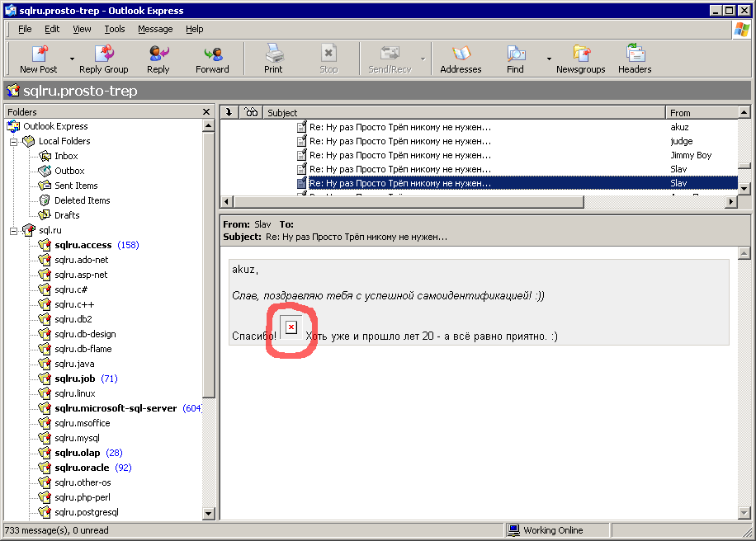
Task: Click the Forward toolbar icon
Action: click(212, 54)
